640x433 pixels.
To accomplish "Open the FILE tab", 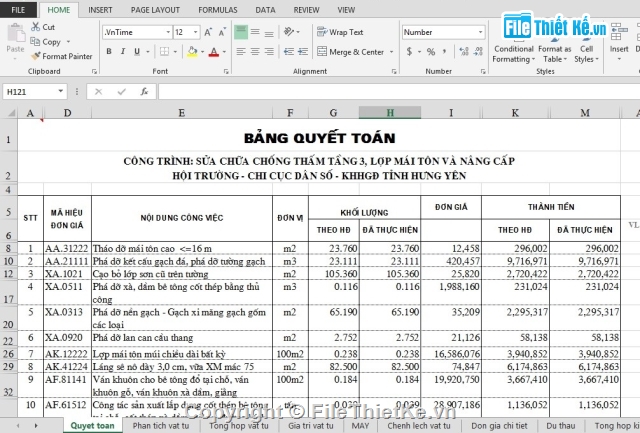I will click(x=18, y=10).
